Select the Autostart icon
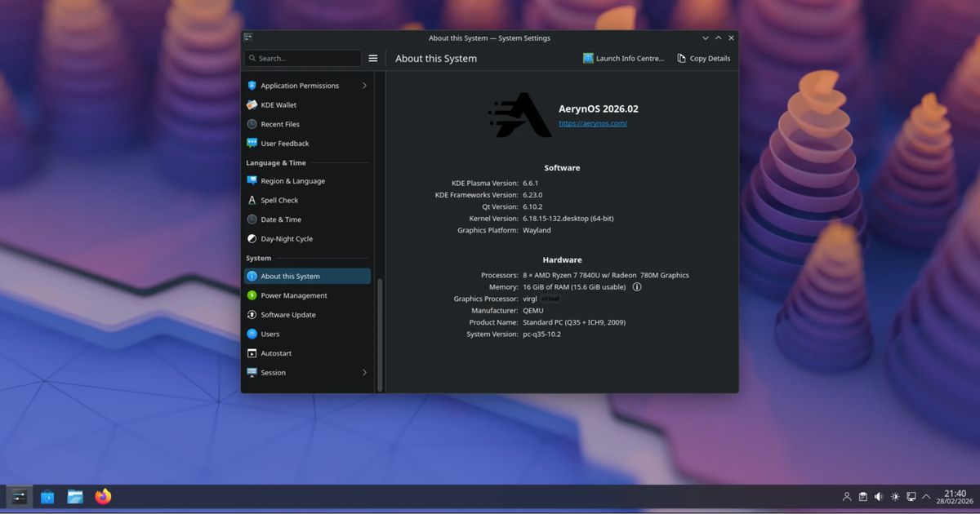980x514 pixels. pyautogui.click(x=252, y=353)
